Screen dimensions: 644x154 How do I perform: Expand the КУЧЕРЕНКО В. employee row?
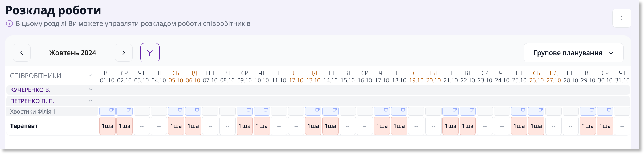(x=91, y=90)
